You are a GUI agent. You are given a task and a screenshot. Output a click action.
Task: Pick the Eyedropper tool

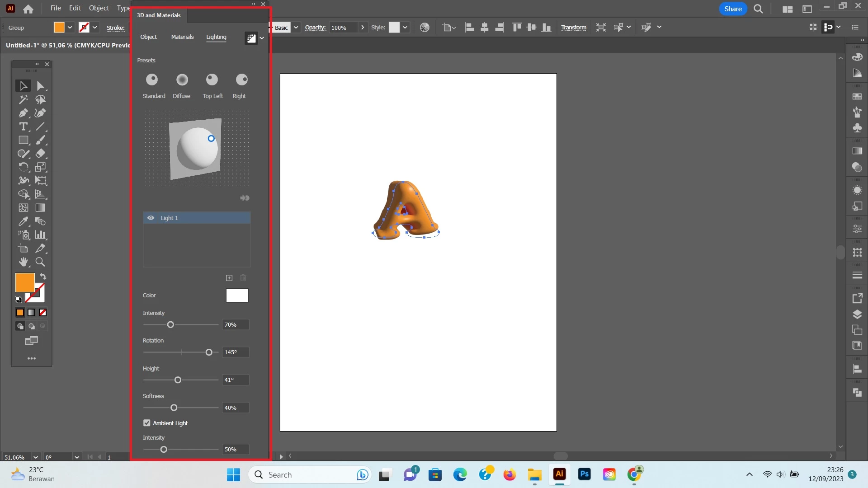23,221
